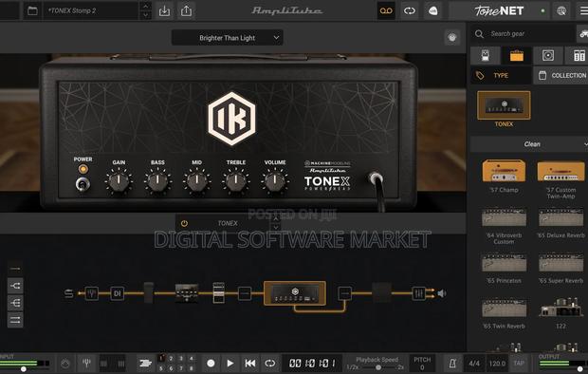Click the input S icon at chain start
588x374 pixels.
click(x=68, y=293)
